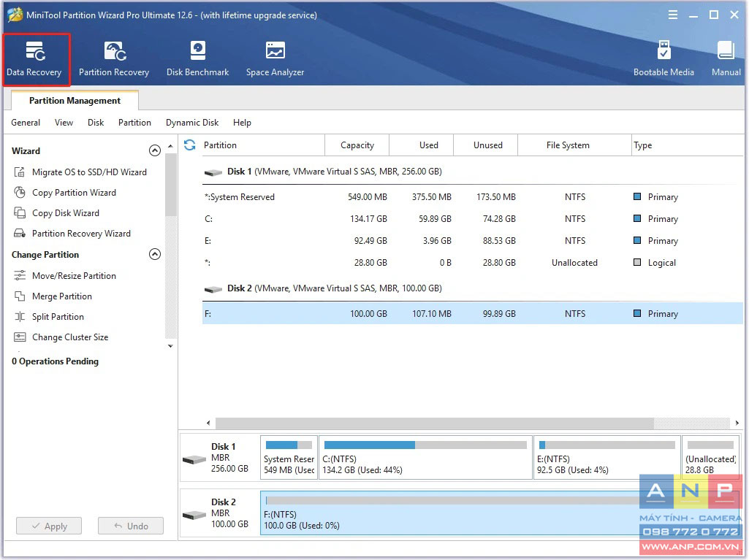Viewport: 749px width, 560px height.
Task: Select the C: partition row
Action: point(473,219)
